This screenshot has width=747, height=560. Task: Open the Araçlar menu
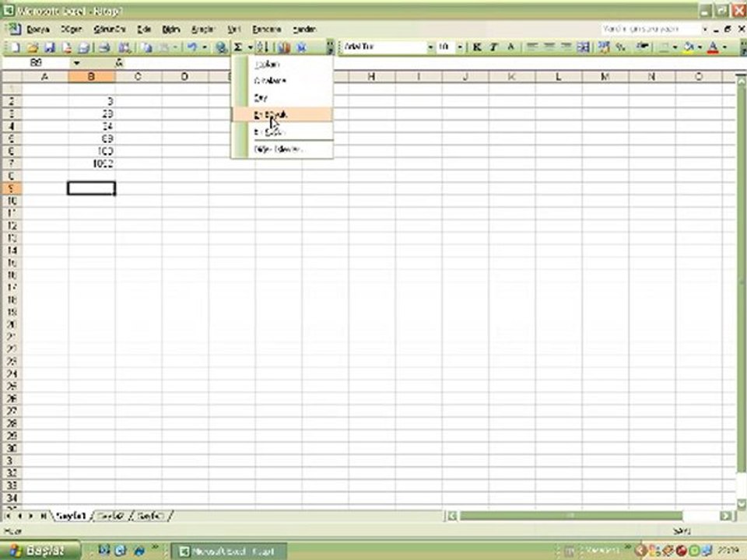coord(203,30)
